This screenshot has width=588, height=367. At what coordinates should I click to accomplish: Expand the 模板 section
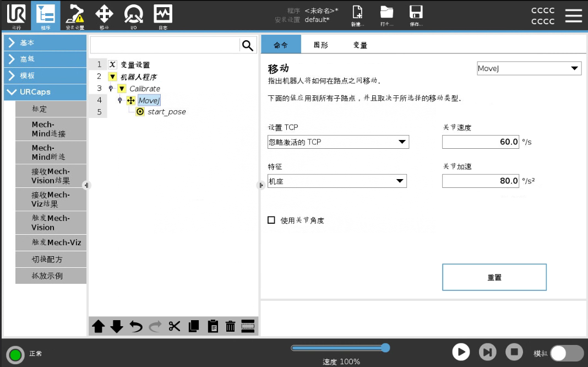[x=45, y=75]
